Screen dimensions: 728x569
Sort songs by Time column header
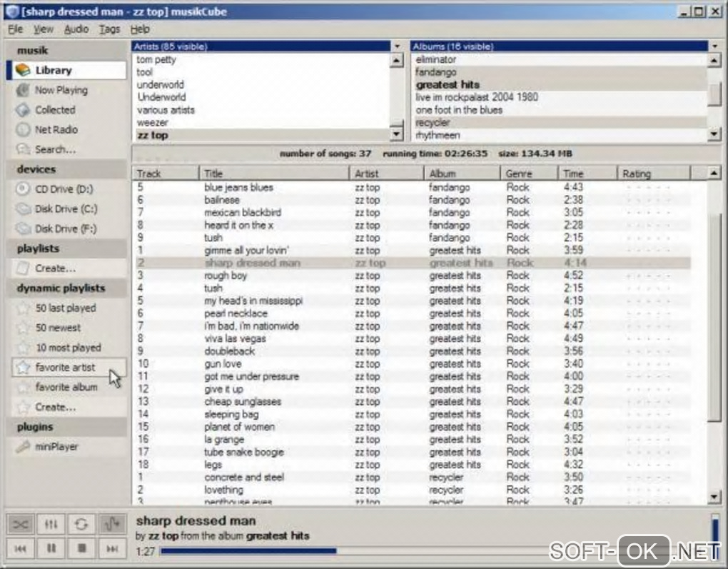click(x=587, y=173)
